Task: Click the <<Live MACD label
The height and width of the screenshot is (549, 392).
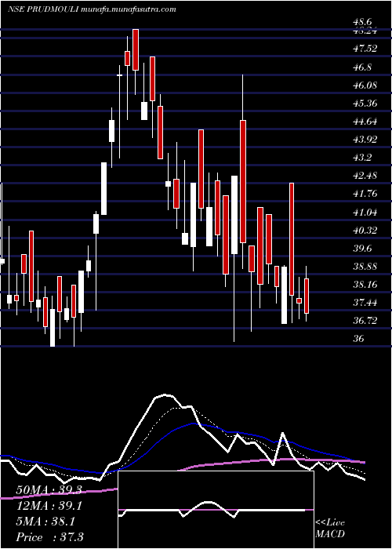Action: 330,529
